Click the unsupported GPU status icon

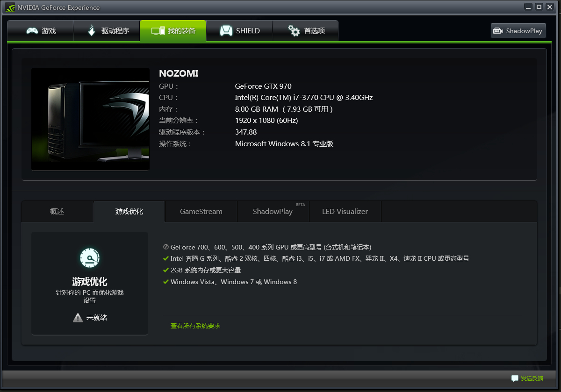(x=165, y=247)
